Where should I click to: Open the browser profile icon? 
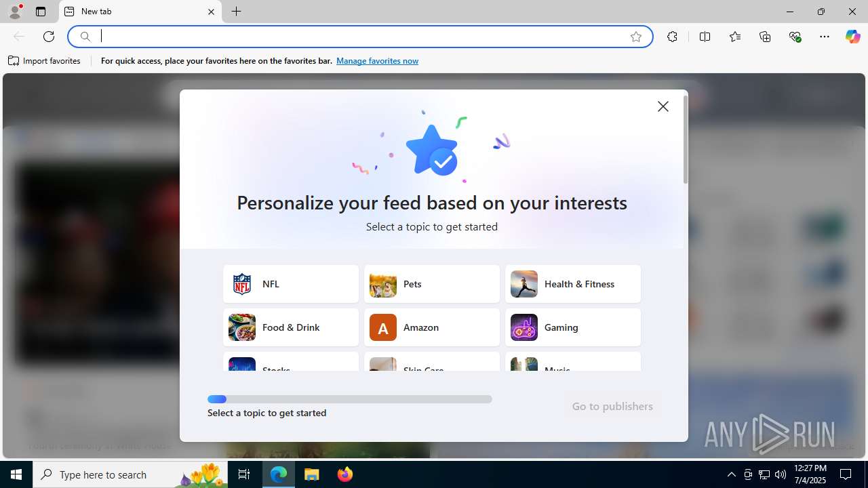(x=15, y=12)
